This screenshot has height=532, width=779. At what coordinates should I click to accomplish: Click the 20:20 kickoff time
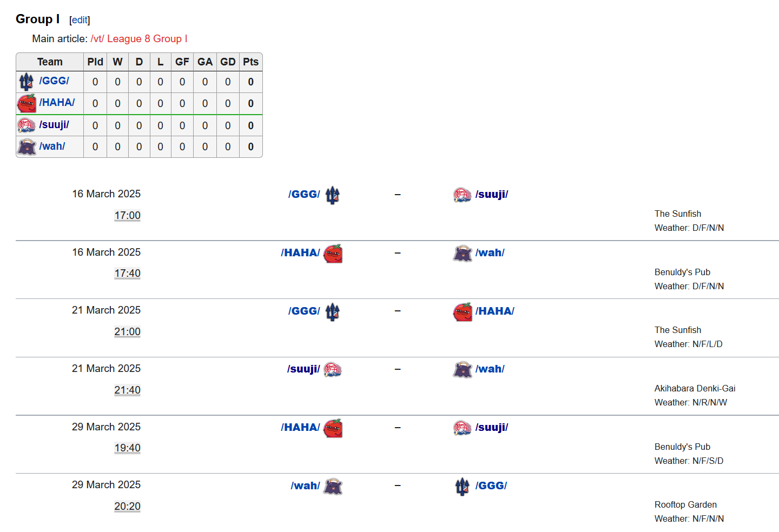coord(127,506)
